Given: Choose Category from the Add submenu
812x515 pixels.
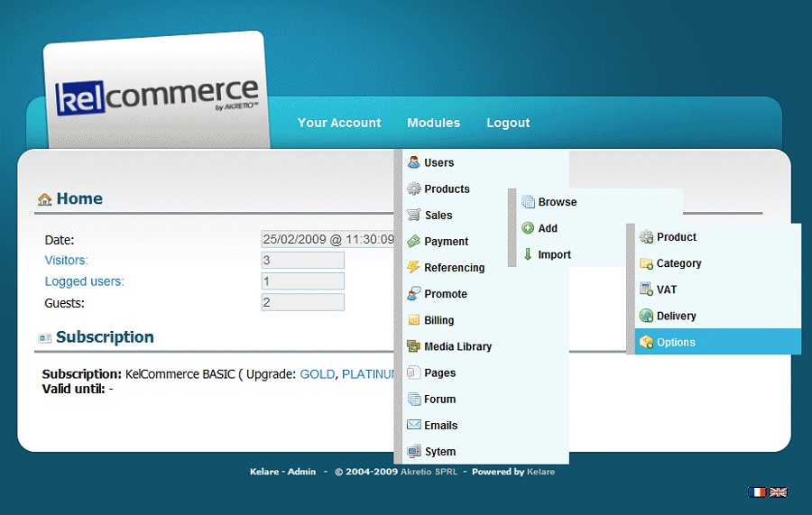Looking at the screenshot, I should click(x=678, y=263).
